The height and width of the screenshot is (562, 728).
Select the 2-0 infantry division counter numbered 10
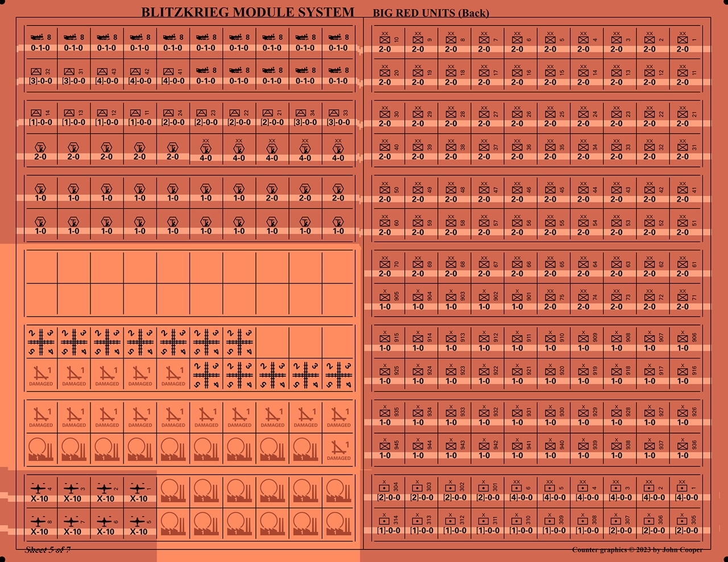(389, 43)
